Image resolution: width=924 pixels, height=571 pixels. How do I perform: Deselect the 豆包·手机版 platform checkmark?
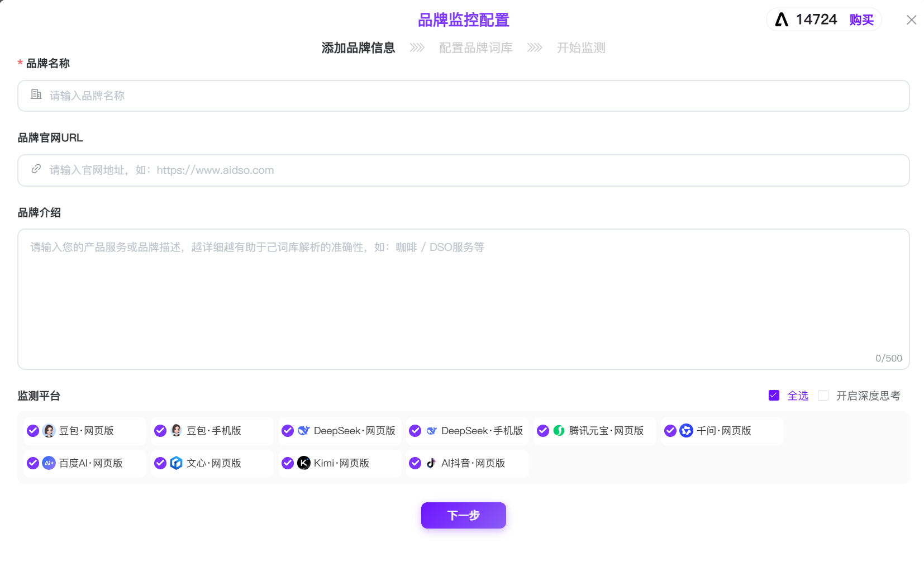[x=160, y=431]
